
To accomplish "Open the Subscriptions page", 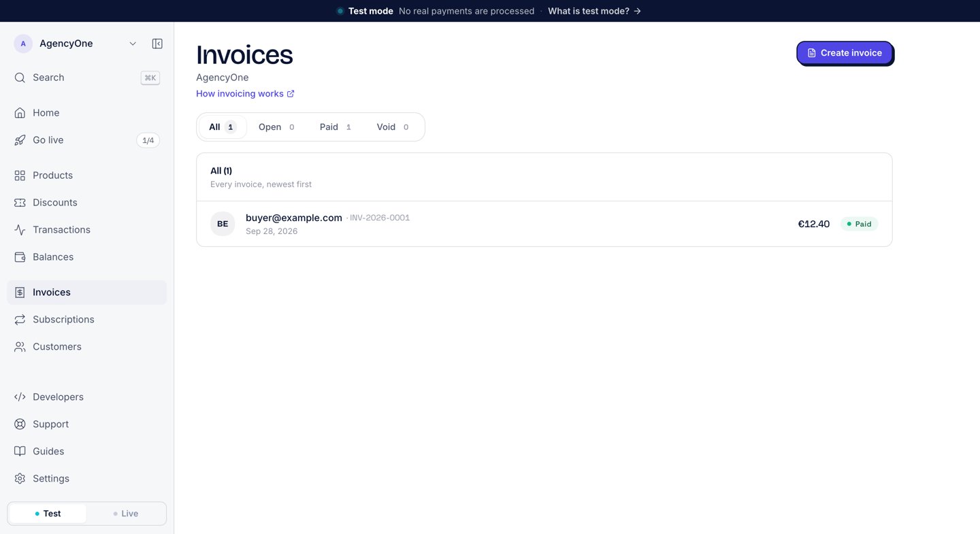I will (86, 320).
